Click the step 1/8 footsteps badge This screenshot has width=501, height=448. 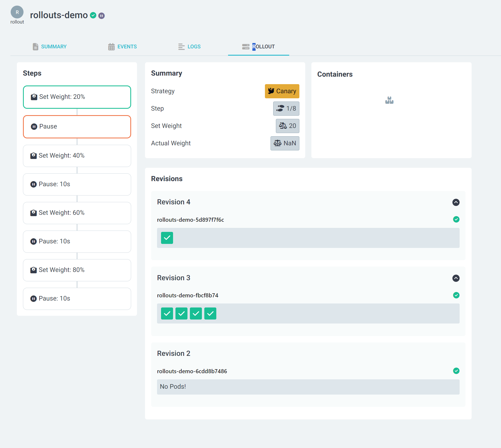286,108
